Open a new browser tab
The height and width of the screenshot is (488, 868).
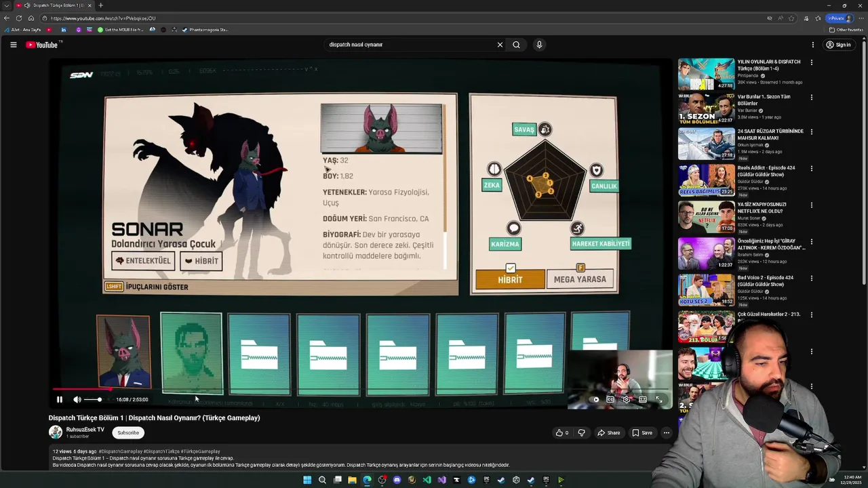tap(100, 5)
